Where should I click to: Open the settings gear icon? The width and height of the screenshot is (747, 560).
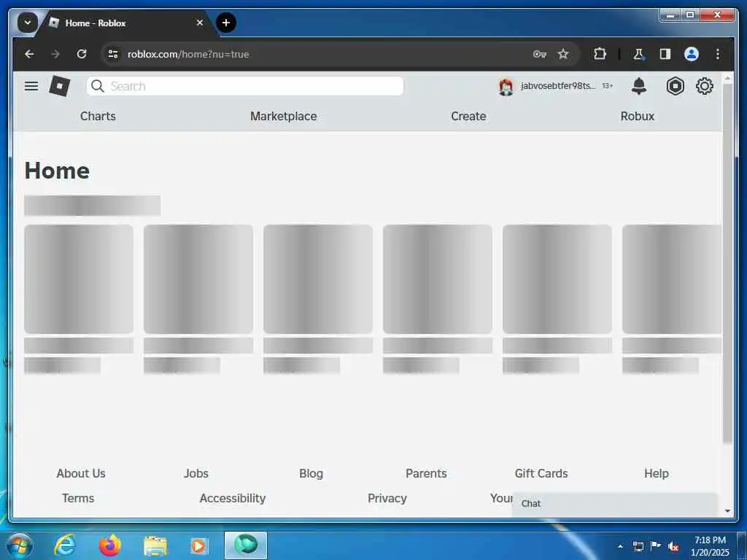click(x=705, y=86)
